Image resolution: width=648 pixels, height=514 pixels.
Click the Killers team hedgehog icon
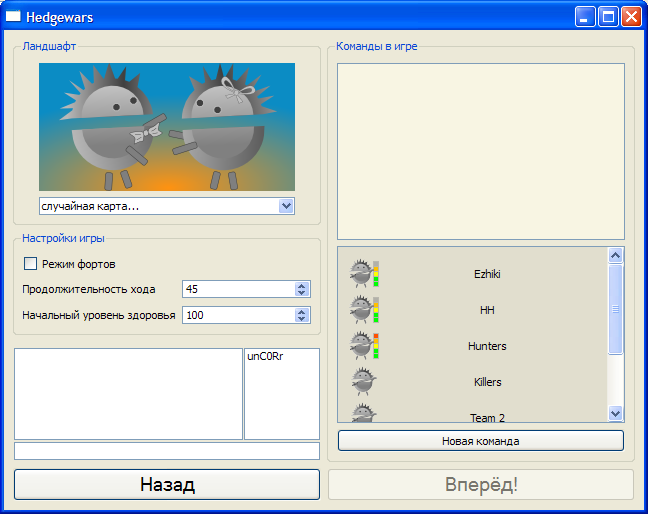pos(361,381)
